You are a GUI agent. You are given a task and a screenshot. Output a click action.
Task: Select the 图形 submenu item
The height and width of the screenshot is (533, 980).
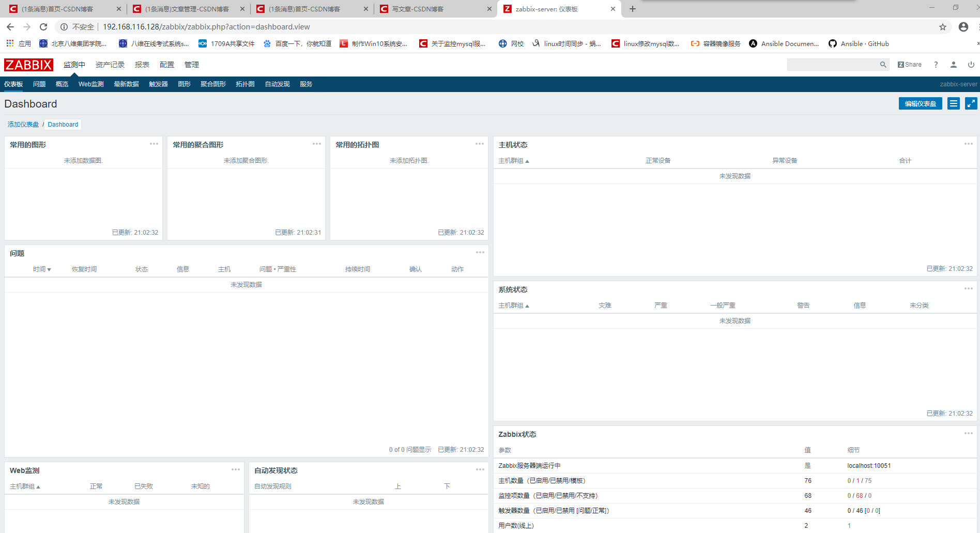tap(184, 84)
